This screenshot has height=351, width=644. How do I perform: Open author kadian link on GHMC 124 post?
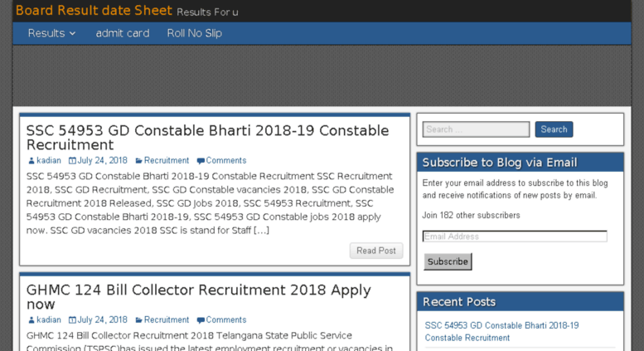pos(48,319)
